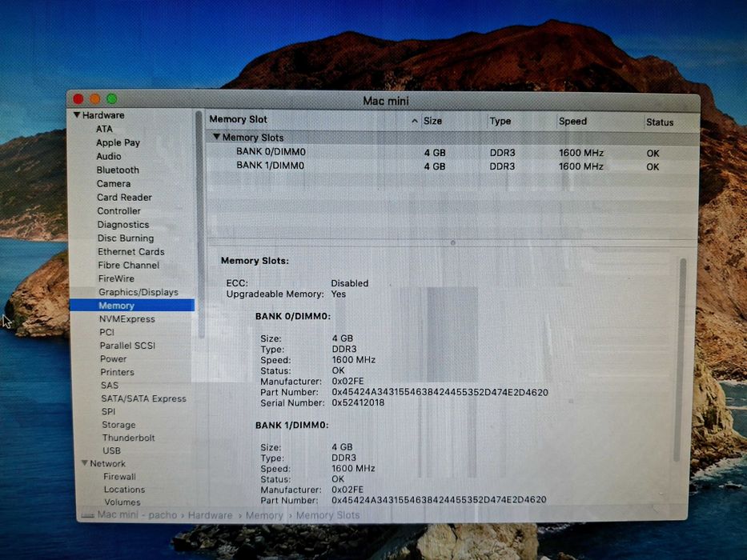
Task: Select Power in the sidebar
Action: tap(114, 359)
